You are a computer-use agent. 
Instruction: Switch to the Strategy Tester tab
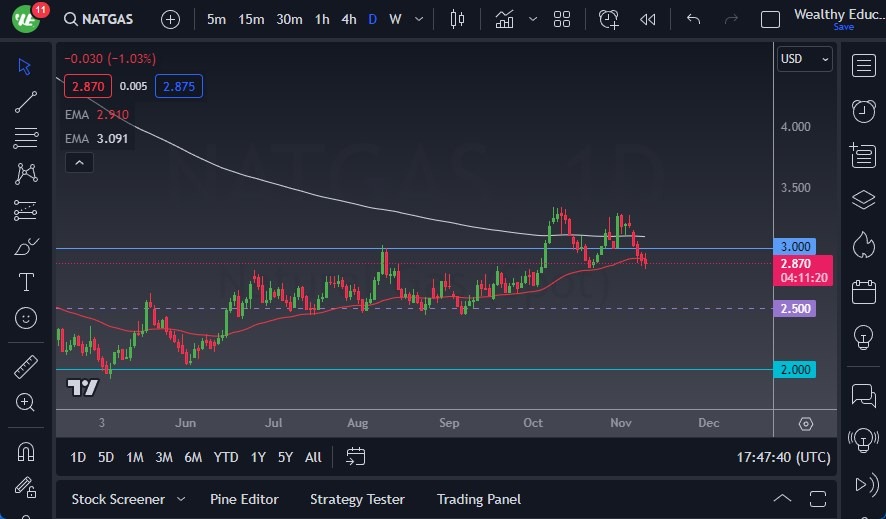coord(357,499)
